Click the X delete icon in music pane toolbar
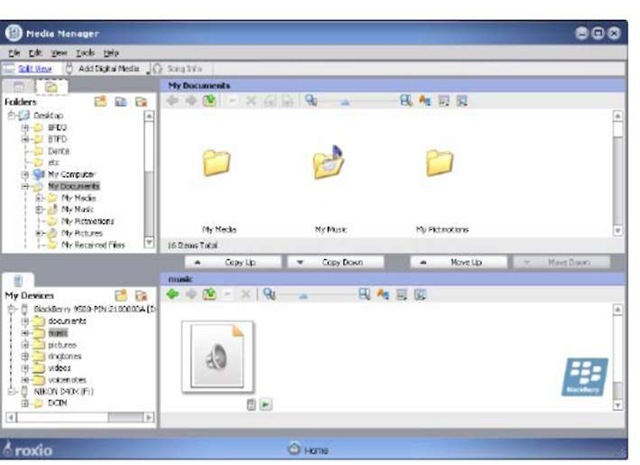 click(x=245, y=294)
